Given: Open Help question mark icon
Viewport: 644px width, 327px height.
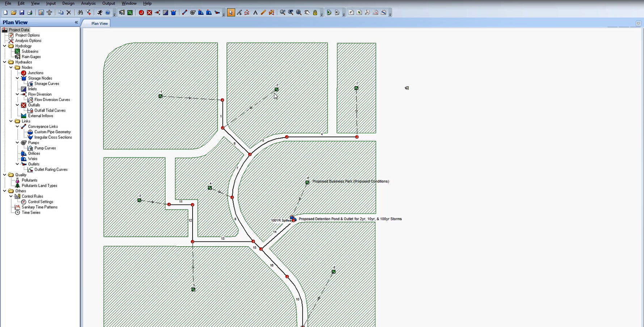Looking at the screenshot, I should [108, 13].
